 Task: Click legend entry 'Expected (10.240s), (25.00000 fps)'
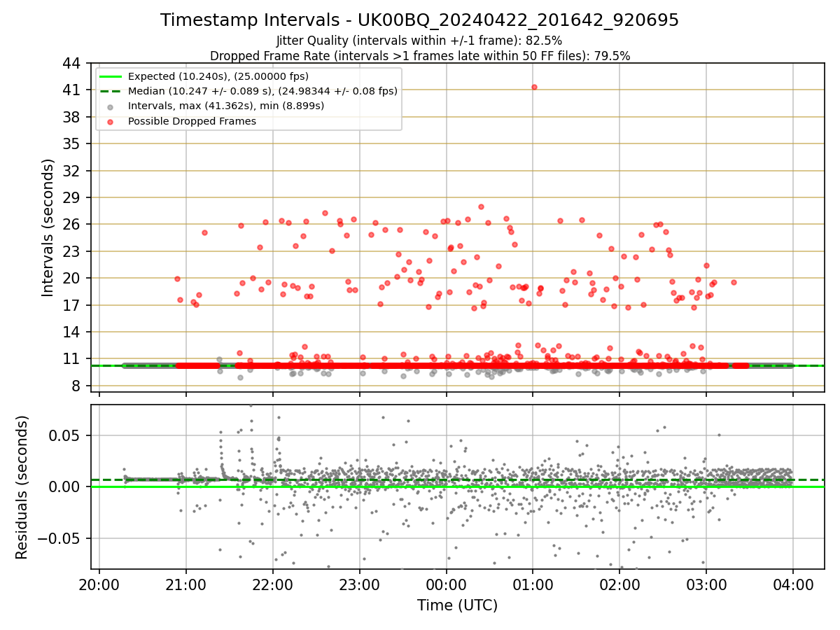tap(218, 76)
